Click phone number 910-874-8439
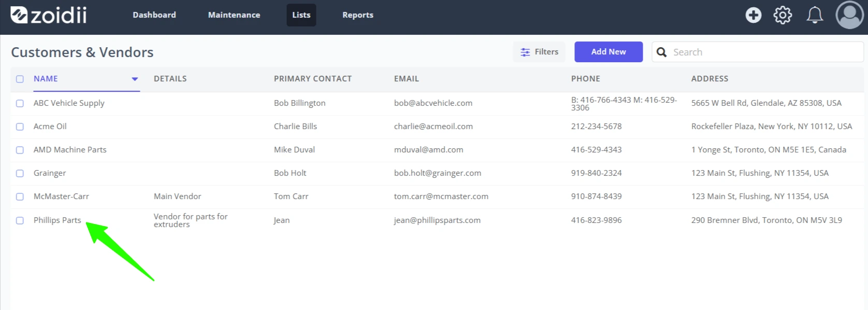Image resolution: width=868 pixels, height=310 pixels. 597,196
